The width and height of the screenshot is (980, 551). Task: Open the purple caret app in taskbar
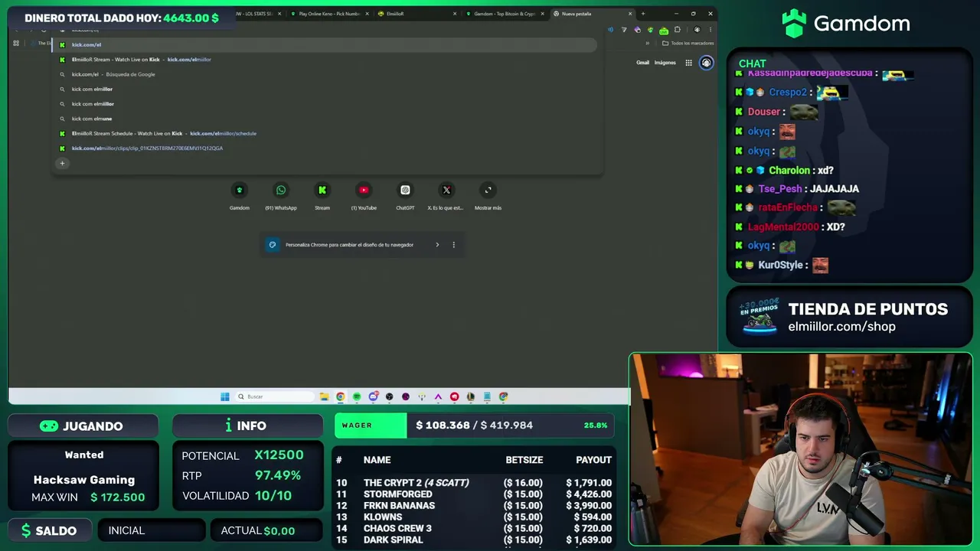point(438,396)
